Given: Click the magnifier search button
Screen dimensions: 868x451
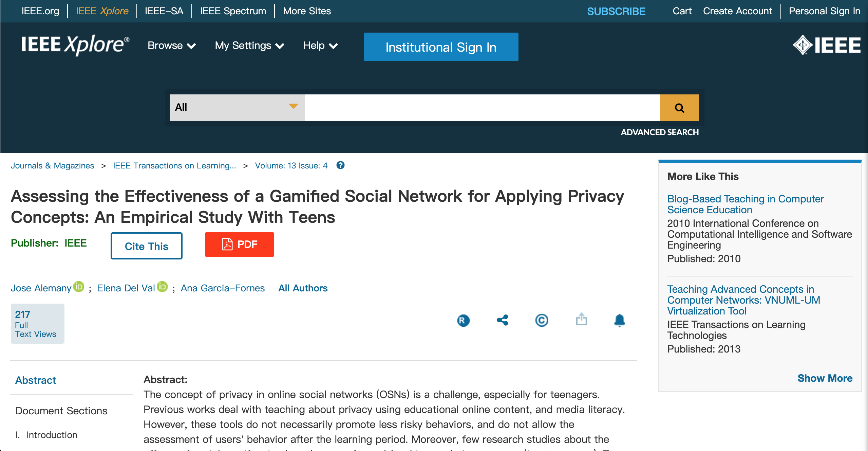Looking at the screenshot, I should [x=679, y=108].
